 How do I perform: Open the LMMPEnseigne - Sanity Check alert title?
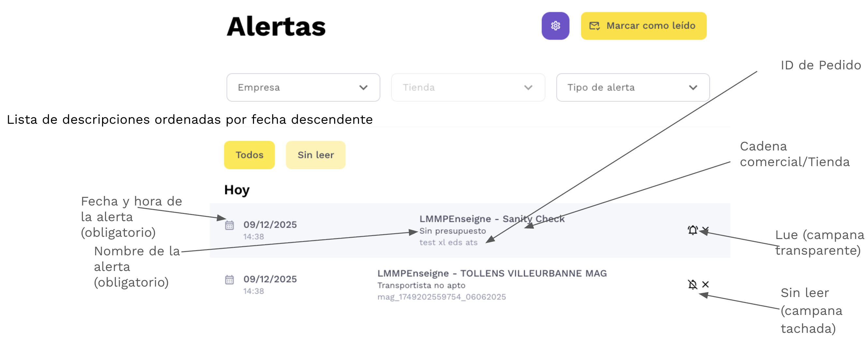click(491, 219)
